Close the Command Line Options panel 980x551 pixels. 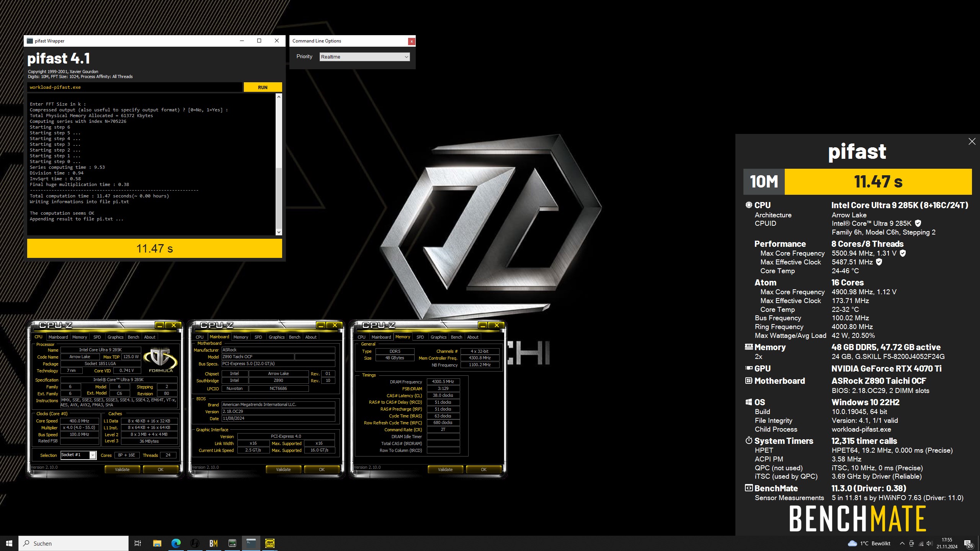point(412,41)
